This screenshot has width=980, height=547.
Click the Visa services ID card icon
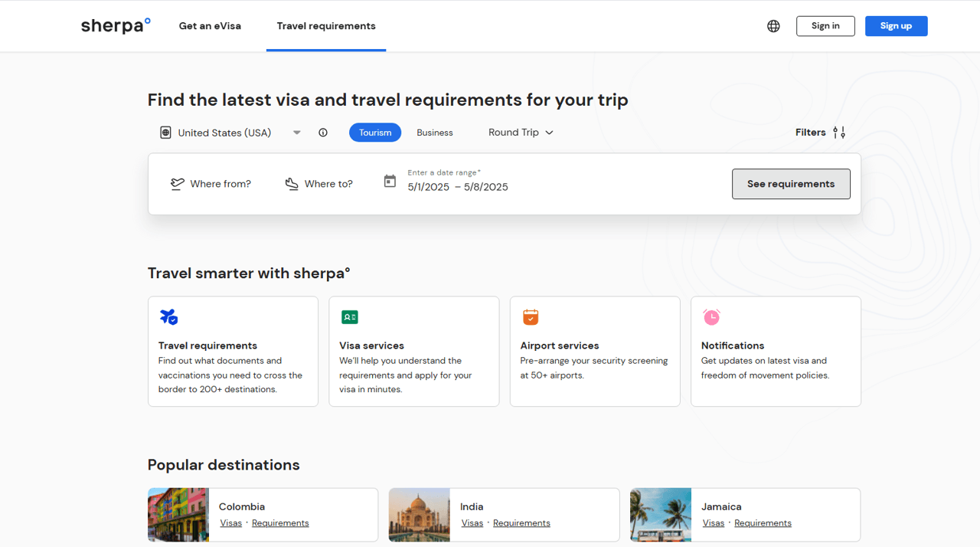(350, 316)
